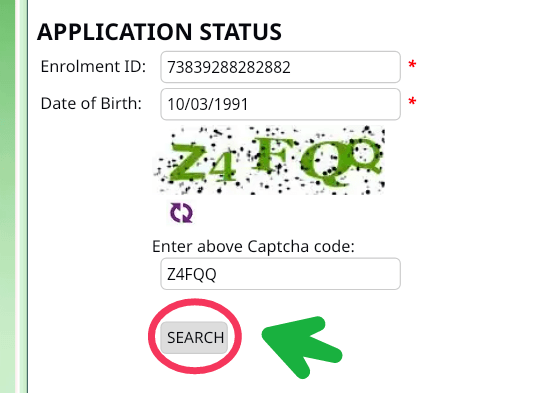Viewport: 540px width, 393px height.
Task: Click the Date of Birth label
Action: (x=91, y=103)
